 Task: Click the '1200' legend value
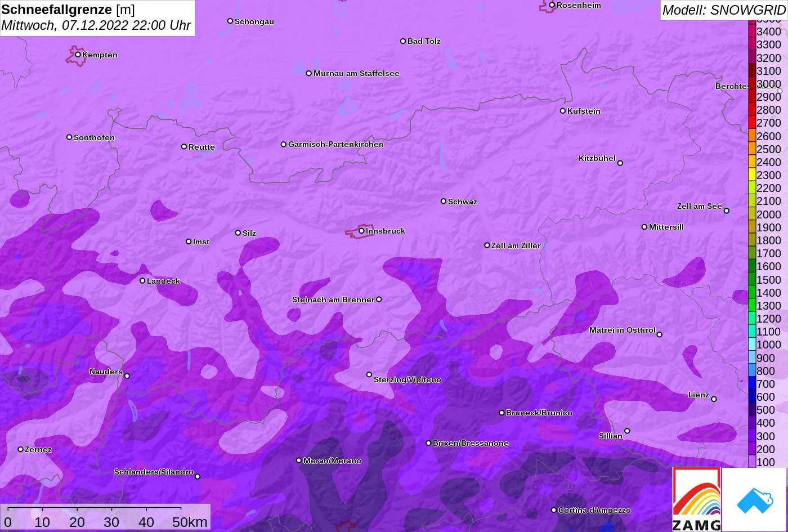pyautogui.click(x=769, y=319)
